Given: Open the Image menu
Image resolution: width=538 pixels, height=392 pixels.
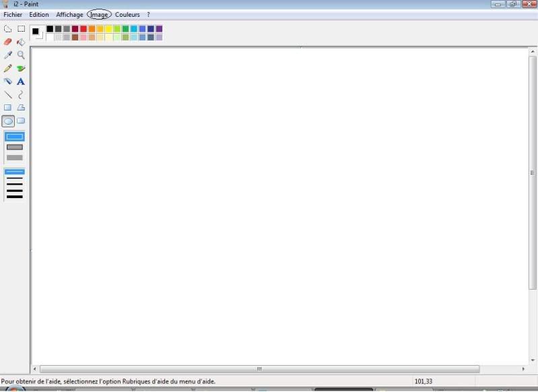Looking at the screenshot, I should tap(99, 15).
